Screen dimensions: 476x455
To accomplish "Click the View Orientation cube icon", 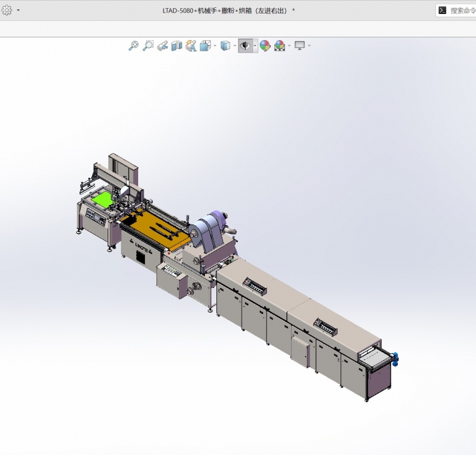I will (x=206, y=46).
